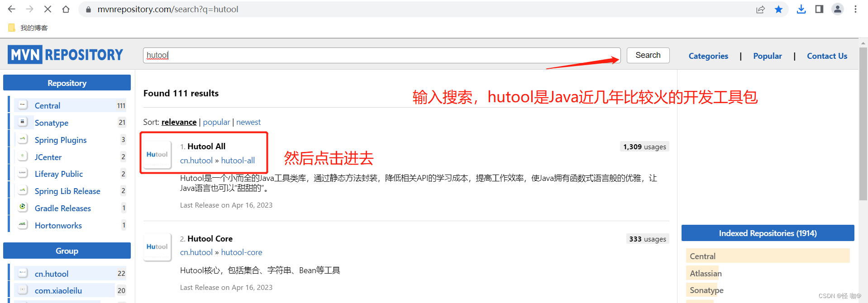This screenshot has width=868, height=303.
Task: Click the browser address bar URL
Action: (x=168, y=9)
